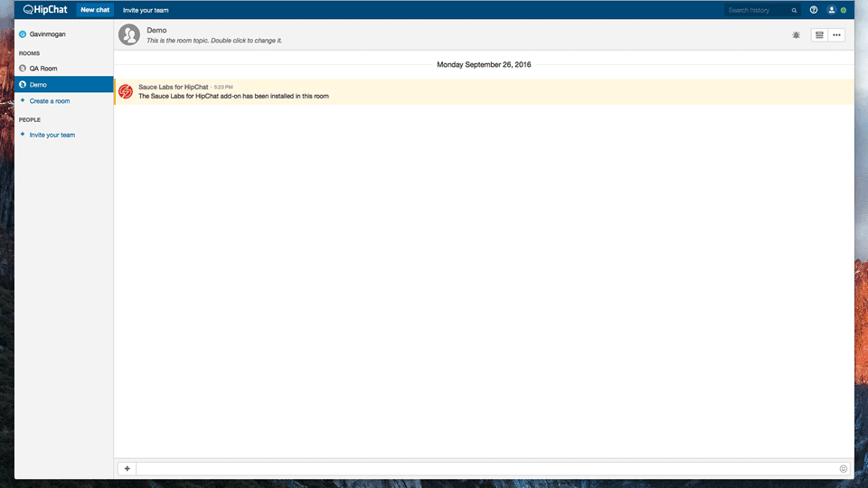Focus the message input box
Viewport: 868px width, 488px height.
point(487,469)
